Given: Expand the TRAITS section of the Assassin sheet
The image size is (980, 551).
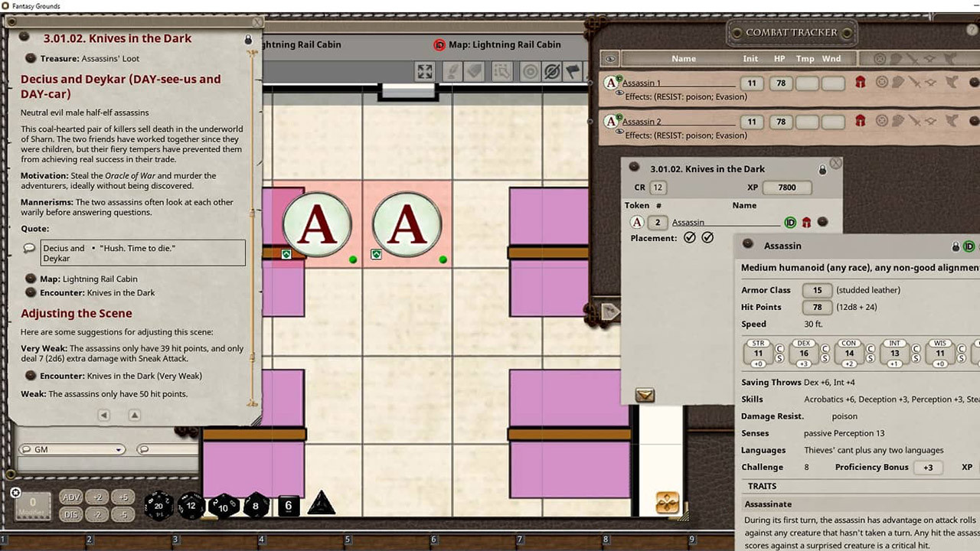Looking at the screenshot, I should 763,486.
